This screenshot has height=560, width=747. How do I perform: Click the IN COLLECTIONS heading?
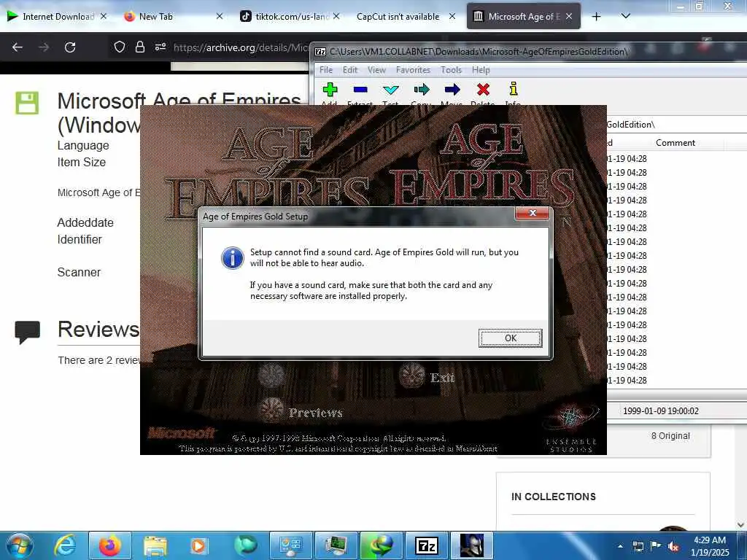click(x=554, y=497)
